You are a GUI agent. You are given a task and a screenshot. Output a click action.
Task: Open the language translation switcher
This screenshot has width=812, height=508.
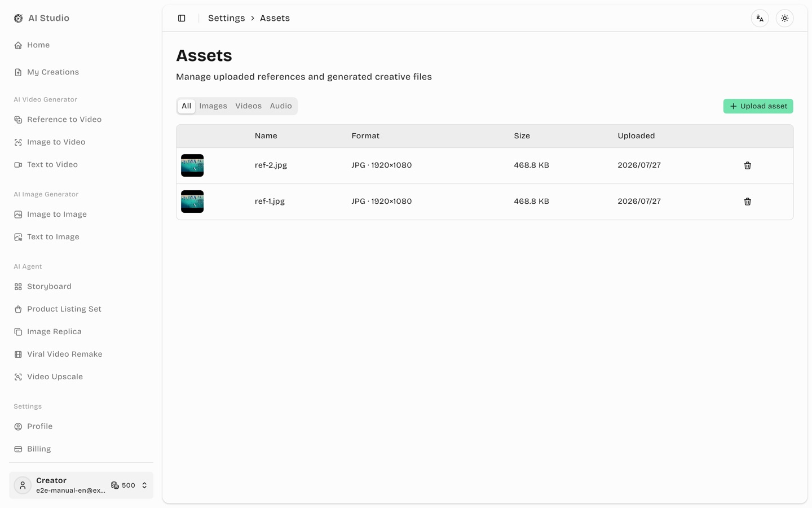click(x=760, y=18)
